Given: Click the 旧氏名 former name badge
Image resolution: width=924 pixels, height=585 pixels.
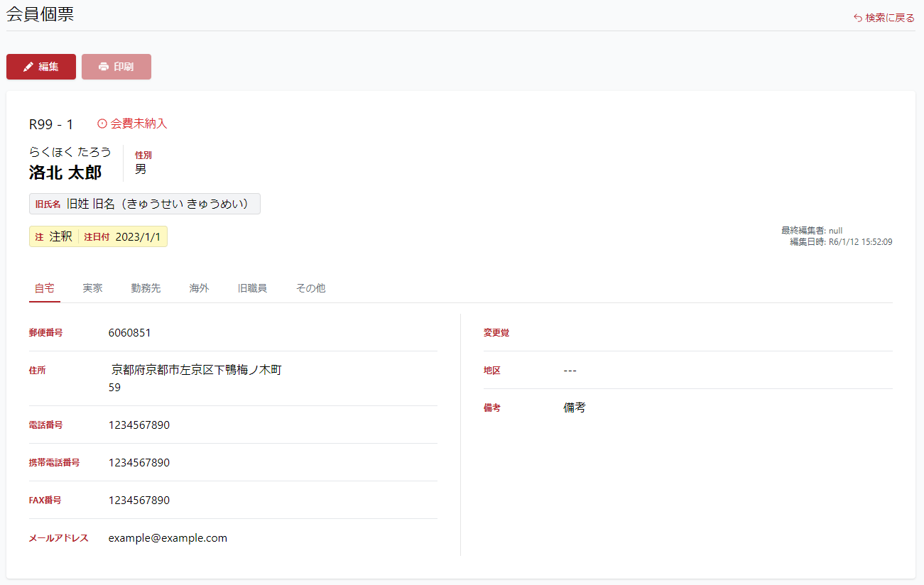Looking at the screenshot, I should 144,204.
